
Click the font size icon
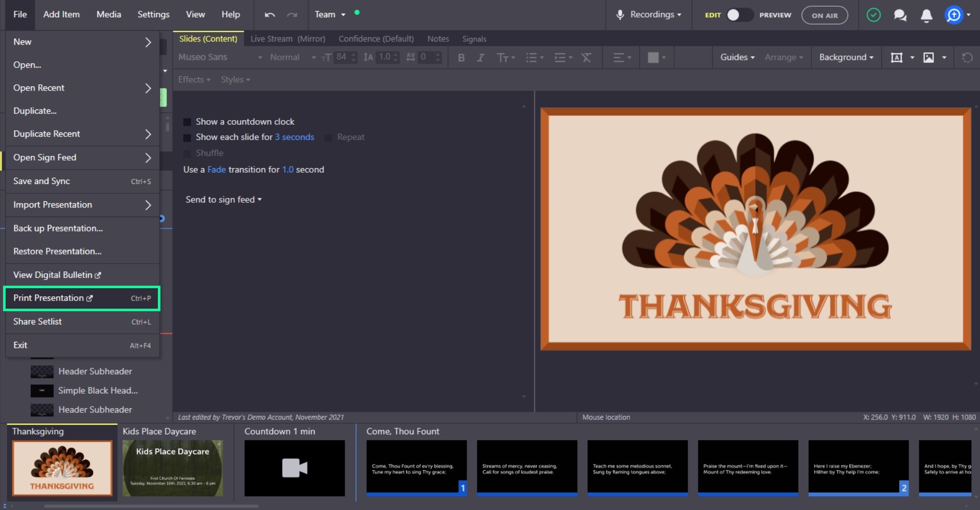pos(326,58)
